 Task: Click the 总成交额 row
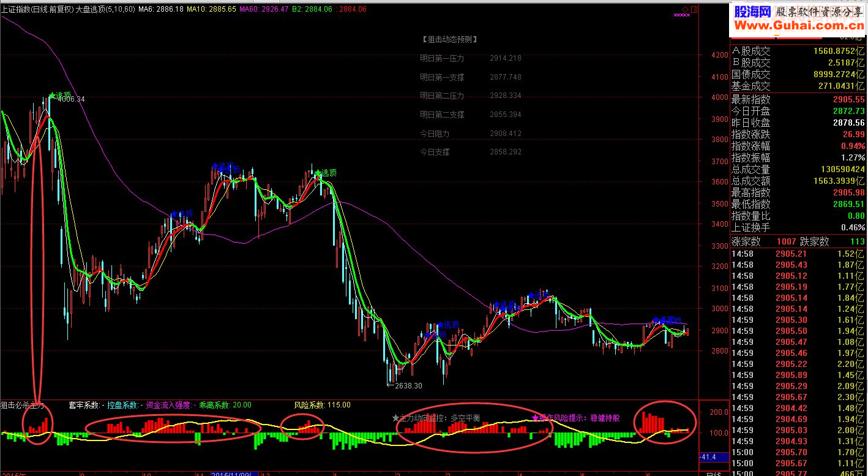click(798, 181)
